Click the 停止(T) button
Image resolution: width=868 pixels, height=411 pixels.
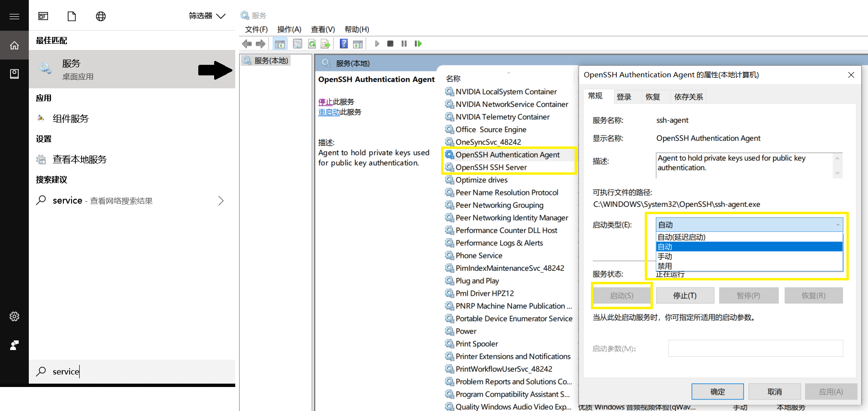pyautogui.click(x=685, y=296)
